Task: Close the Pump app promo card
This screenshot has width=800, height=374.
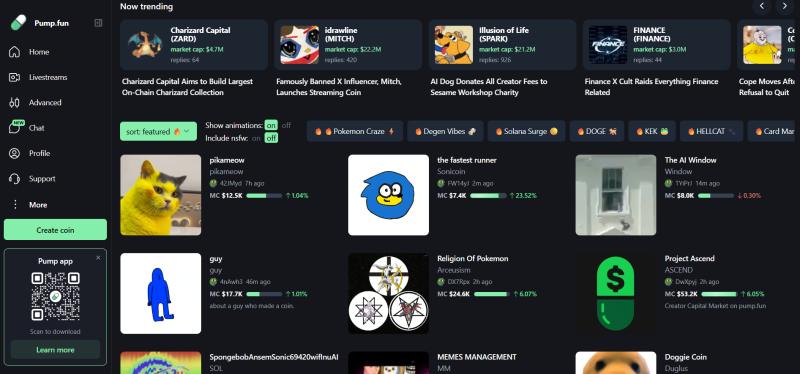Action: 98,258
